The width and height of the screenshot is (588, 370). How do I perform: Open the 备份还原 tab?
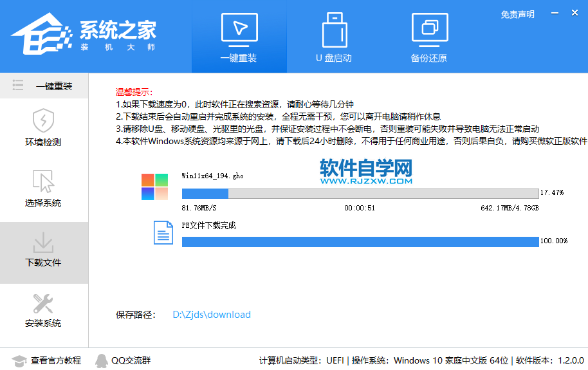(429, 37)
